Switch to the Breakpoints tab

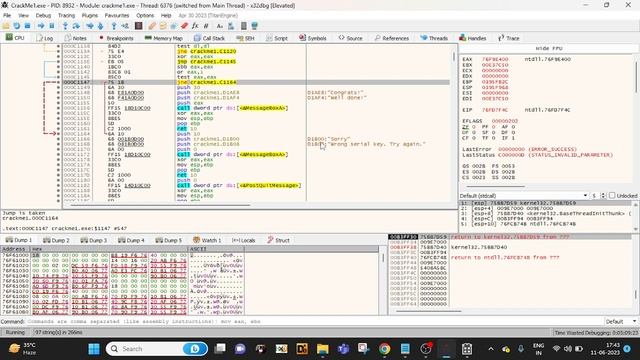click(116, 38)
